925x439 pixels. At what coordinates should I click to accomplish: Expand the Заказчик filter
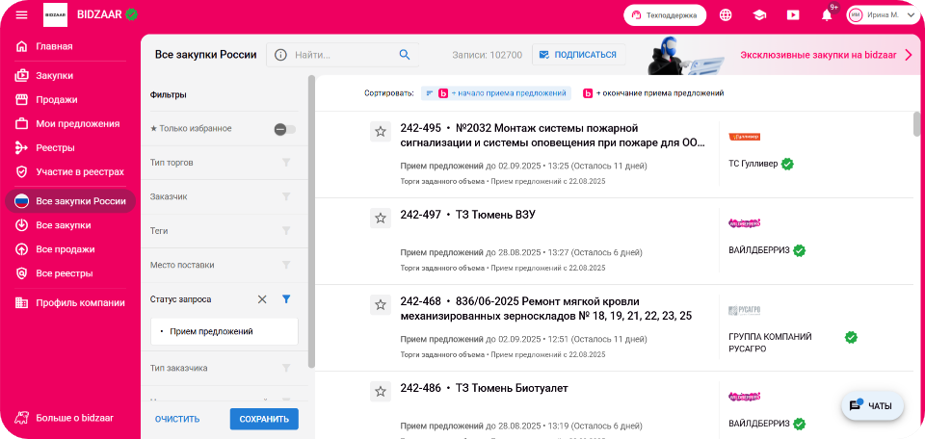(224, 196)
